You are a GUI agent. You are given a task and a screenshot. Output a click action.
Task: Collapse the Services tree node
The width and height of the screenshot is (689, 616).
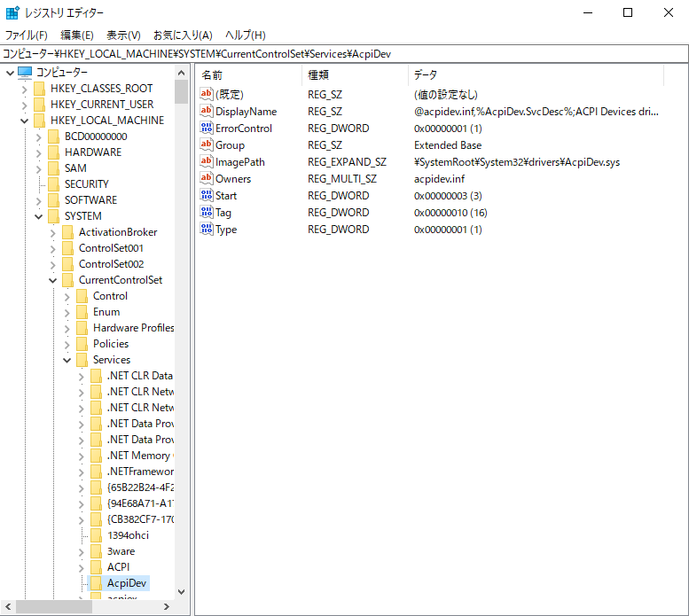(67, 360)
